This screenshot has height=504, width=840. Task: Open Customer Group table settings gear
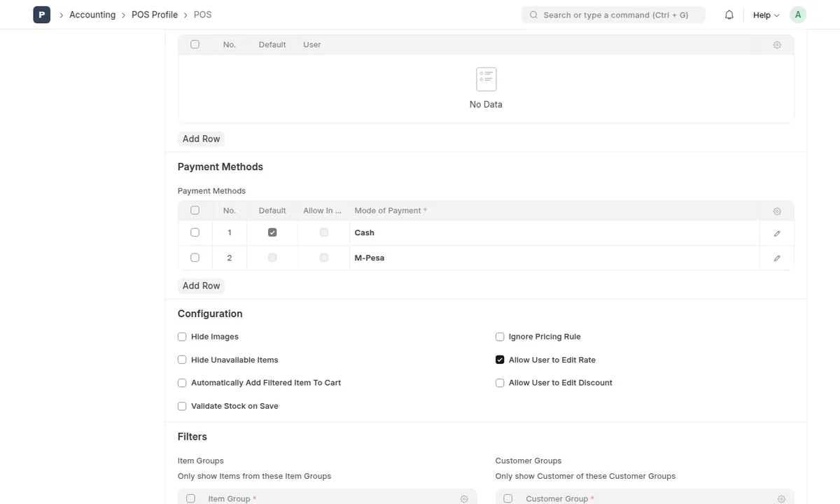pos(782,499)
